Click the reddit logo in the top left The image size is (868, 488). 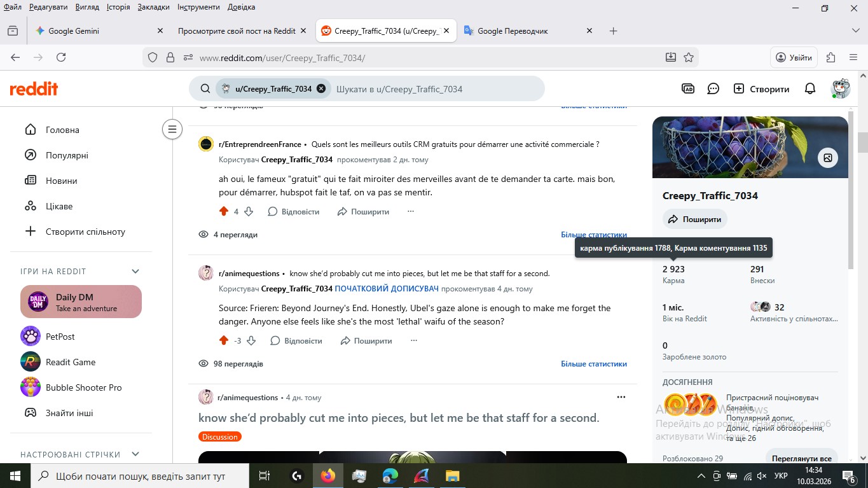click(x=33, y=88)
